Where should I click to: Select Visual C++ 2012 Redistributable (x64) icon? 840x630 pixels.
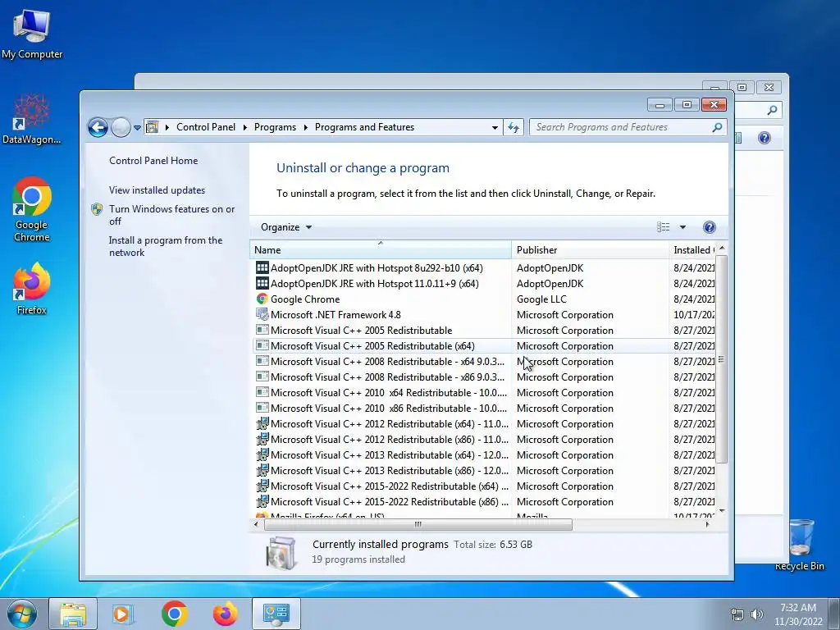262,423
